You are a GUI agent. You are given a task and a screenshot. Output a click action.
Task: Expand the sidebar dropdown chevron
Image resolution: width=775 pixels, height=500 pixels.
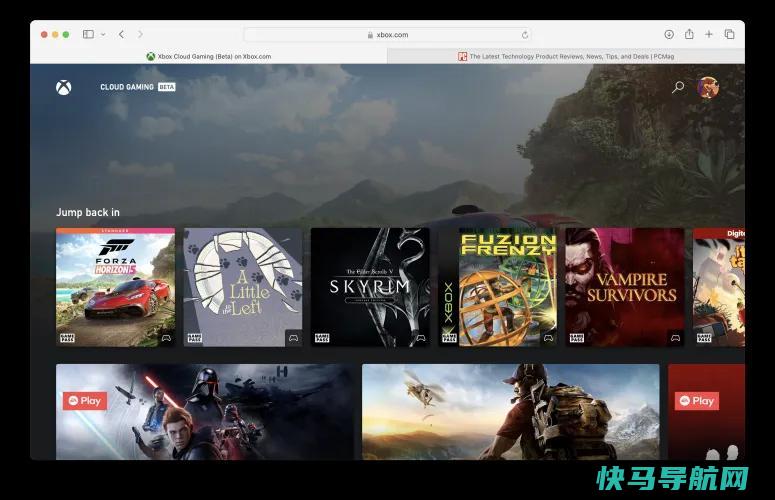[x=103, y=35]
